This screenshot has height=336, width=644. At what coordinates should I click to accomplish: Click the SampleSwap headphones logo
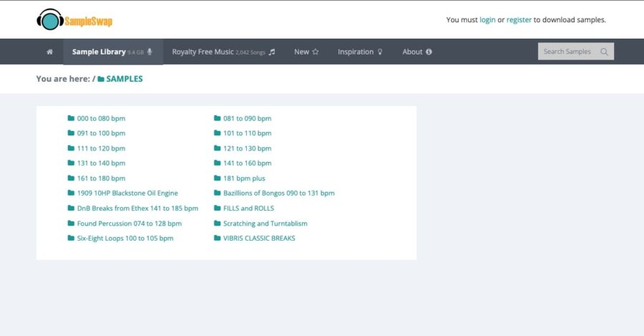pyautogui.click(x=74, y=20)
